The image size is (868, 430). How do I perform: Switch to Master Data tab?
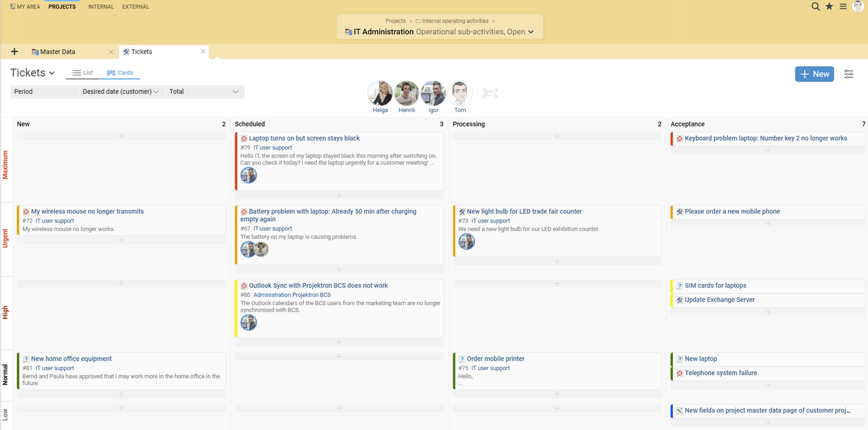[x=58, y=52]
